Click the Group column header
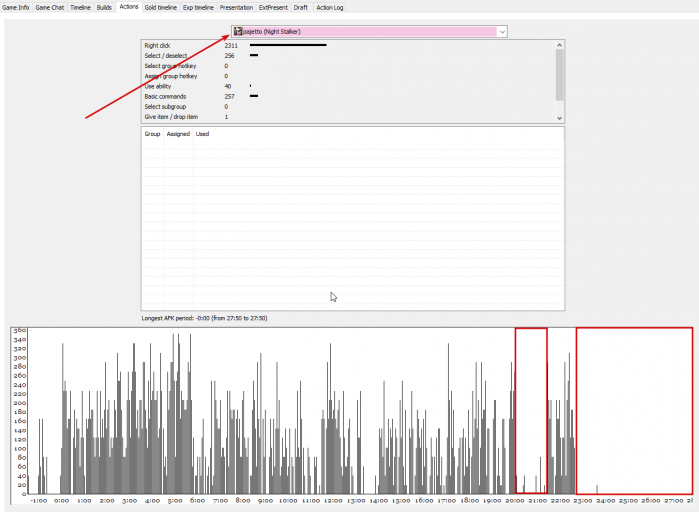The image size is (699, 512). click(152, 134)
